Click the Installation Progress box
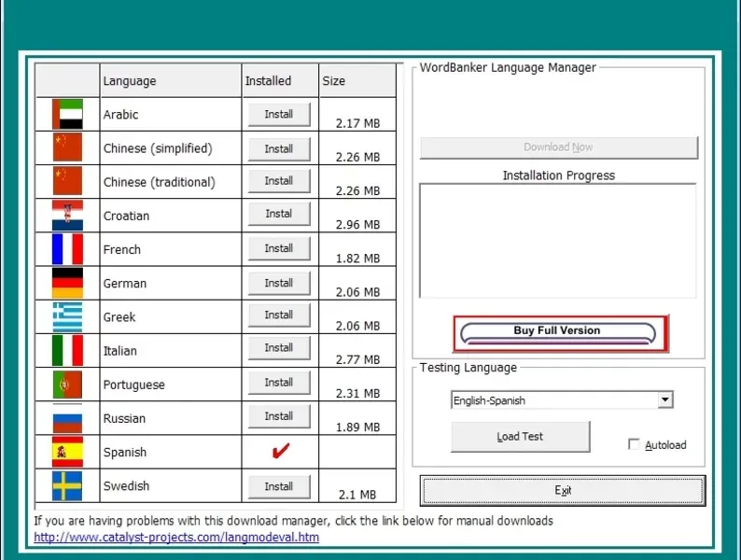The width and height of the screenshot is (741, 560). (558, 241)
